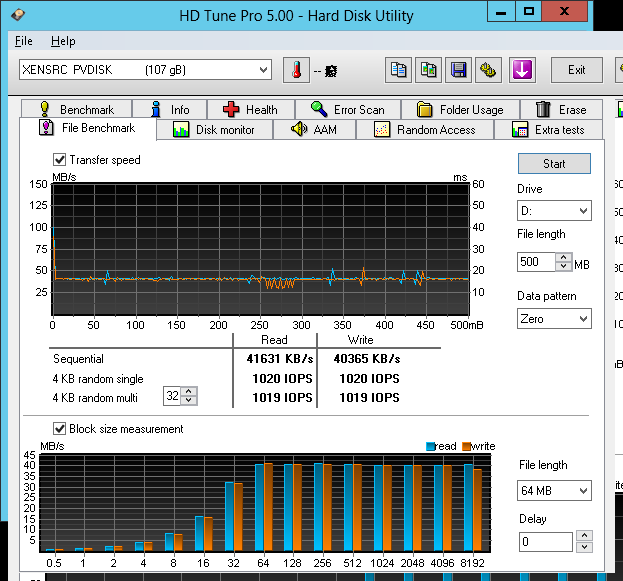
Task: Click the thermometer temperature icon
Action: click(x=296, y=70)
